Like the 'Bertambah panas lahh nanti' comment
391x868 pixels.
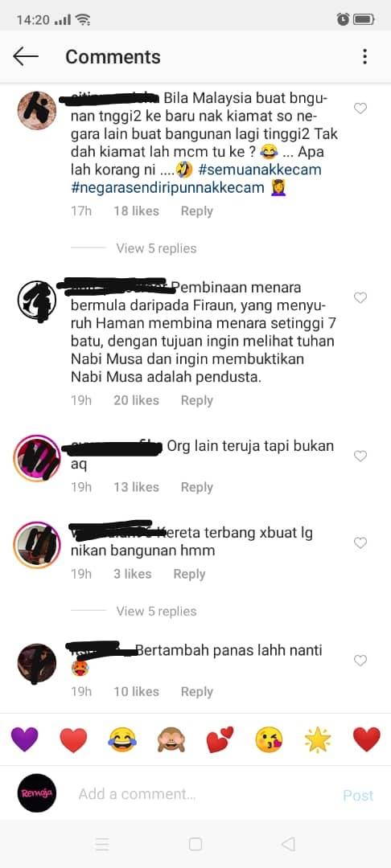(x=360, y=661)
